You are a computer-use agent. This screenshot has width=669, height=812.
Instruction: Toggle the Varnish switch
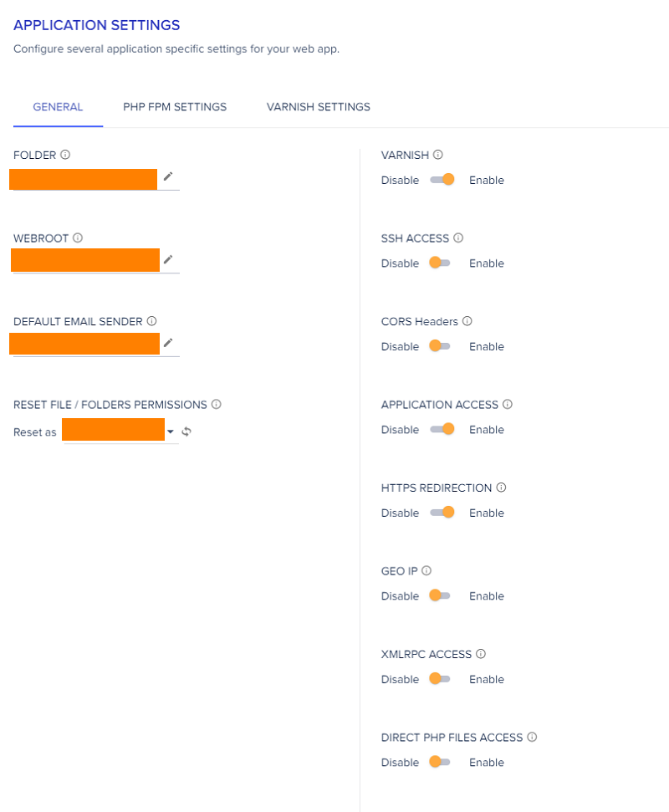pyautogui.click(x=442, y=180)
